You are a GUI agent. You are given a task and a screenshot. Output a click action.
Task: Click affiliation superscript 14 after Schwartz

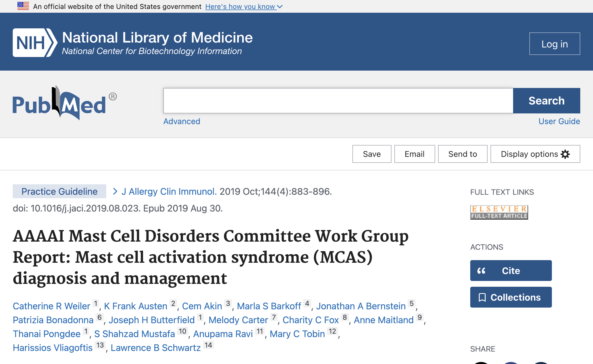pyautogui.click(x=208, y=345)
